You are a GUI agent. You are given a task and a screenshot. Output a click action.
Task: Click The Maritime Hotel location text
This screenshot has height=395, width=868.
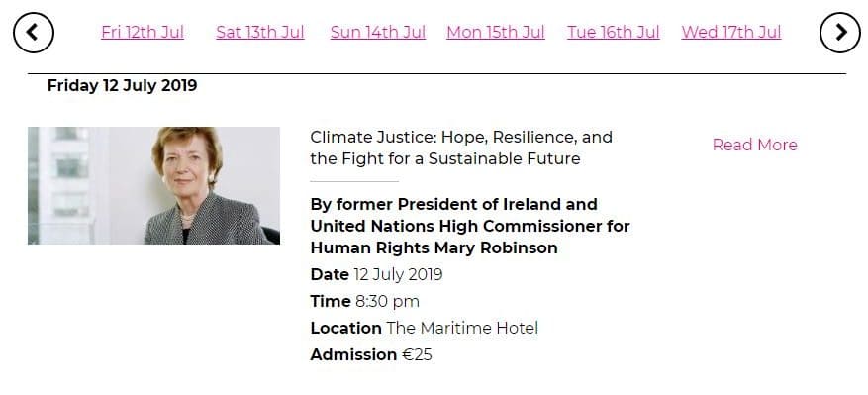pos(462,328)
